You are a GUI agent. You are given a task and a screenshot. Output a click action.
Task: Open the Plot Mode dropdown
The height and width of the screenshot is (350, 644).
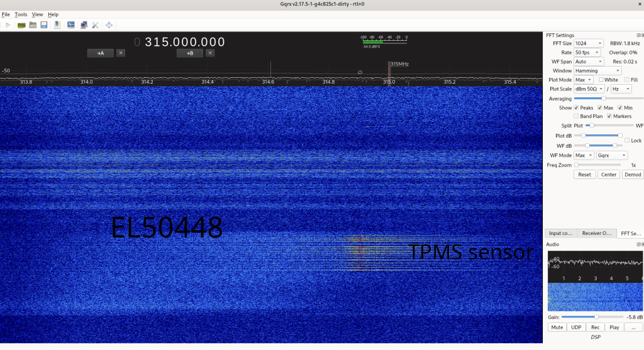[x=583, y=80]
